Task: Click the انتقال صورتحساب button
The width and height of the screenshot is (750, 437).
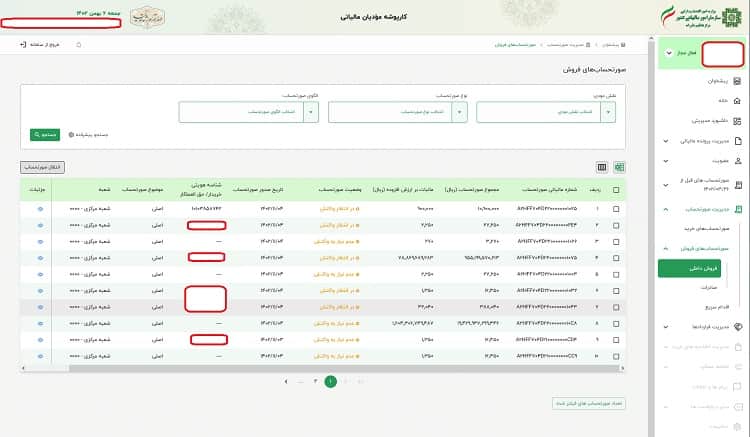Action: [x=43, y=167]
